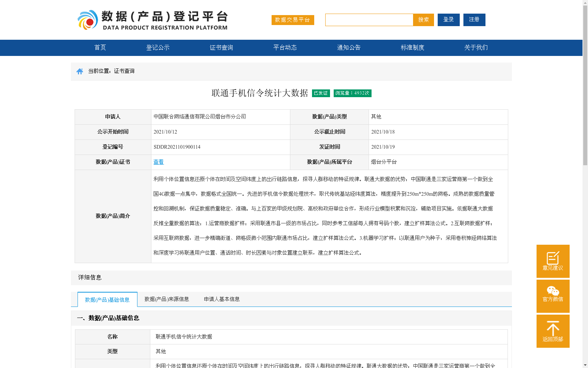Click the 搜索 search button

pyautogui.click(x=423, y=20)
